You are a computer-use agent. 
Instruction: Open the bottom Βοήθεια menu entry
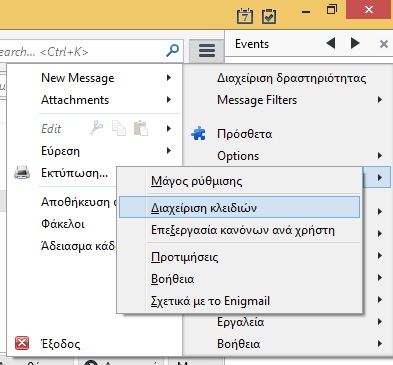(239, 344)
